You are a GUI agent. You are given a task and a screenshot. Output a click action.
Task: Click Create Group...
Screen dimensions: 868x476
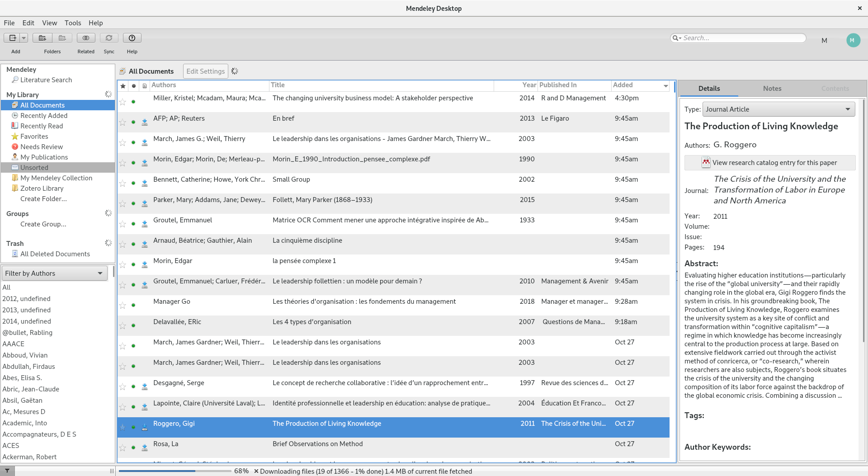point(43,224)
